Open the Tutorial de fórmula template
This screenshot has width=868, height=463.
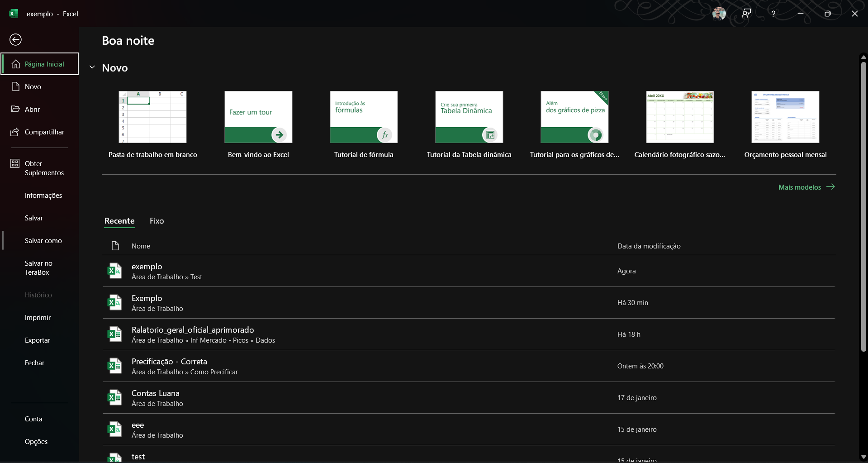tap(364, 125)
